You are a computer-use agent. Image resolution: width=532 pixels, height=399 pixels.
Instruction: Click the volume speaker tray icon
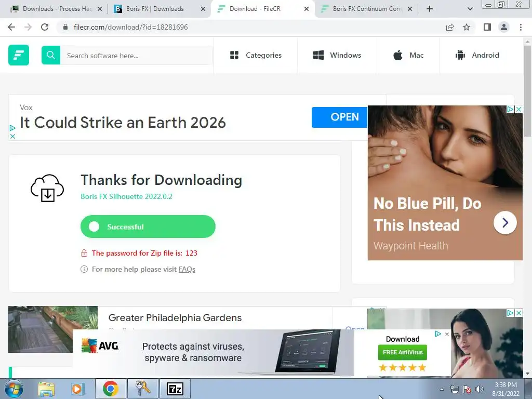[480, 389]
